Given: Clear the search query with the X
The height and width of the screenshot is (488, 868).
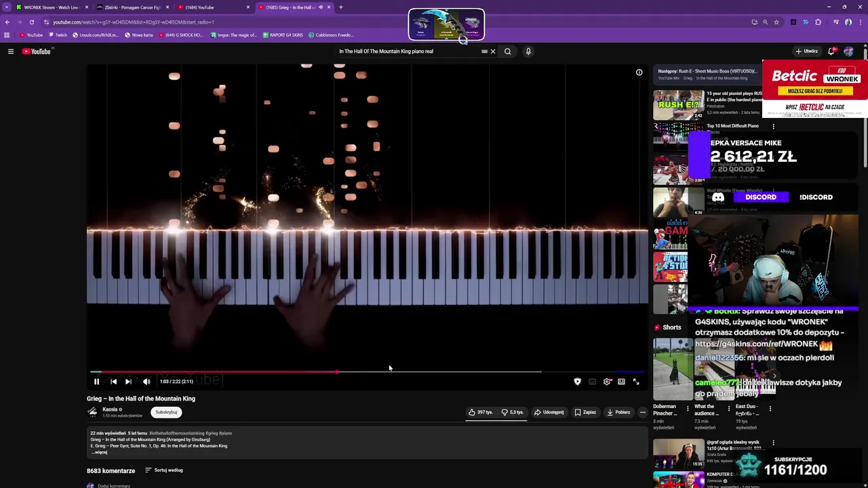Looking at the screenshot, I should (x=493, y=52).
